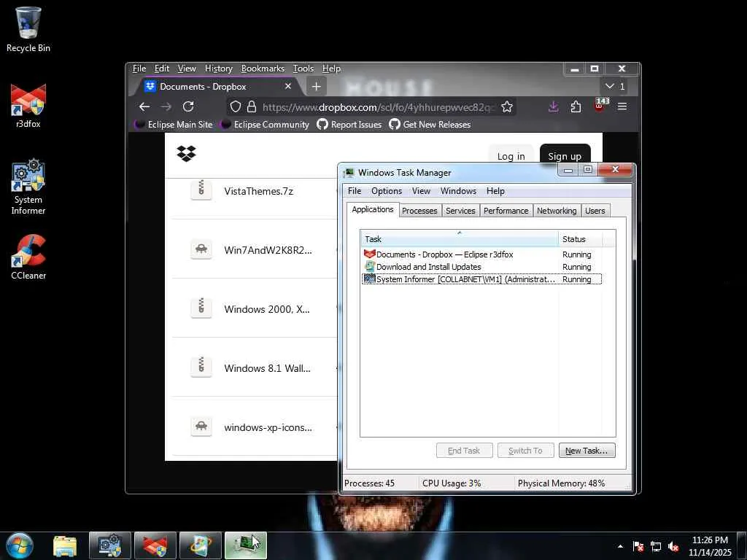Switch to the Networking tab

coord(557,211)
